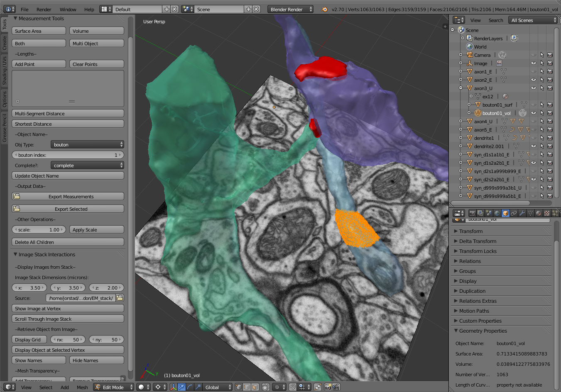561x392 pixels.
Task: Click the Object Constraints chain-link tab
Action: (514, 213)
